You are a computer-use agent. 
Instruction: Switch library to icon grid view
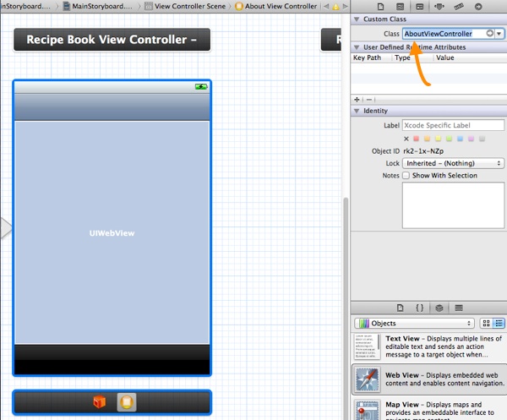486,324
